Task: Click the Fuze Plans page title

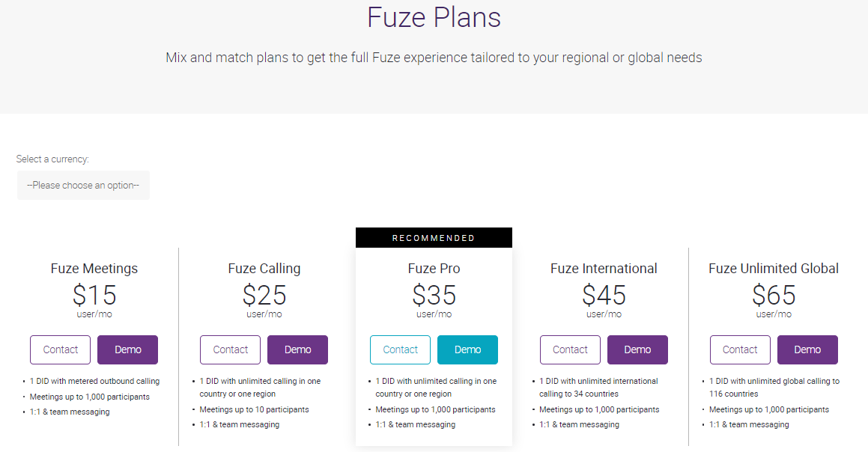Action: pos(434,17)
